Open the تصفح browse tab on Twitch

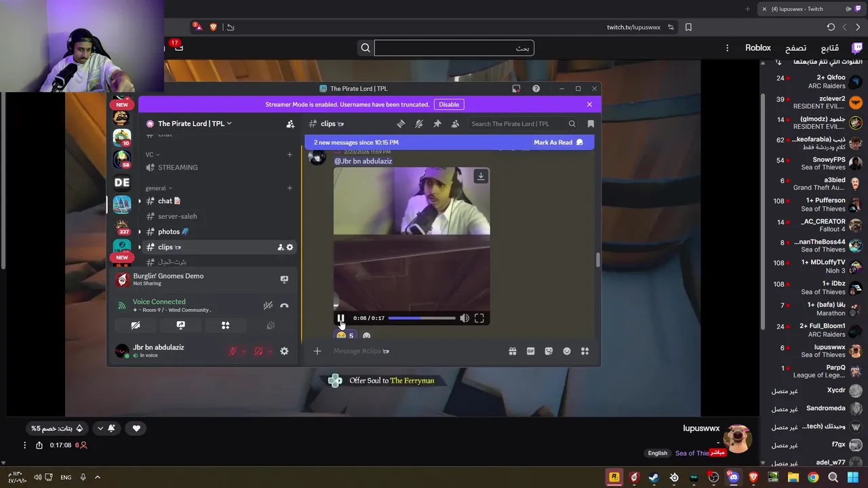795,48
